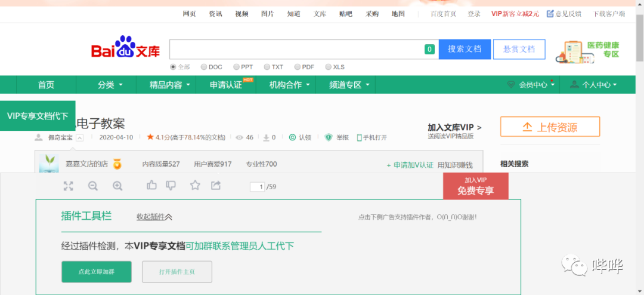Viewport: 644px width, 295px height.
Task: Click the 点此立即加群 button
Action: point(97,272)
